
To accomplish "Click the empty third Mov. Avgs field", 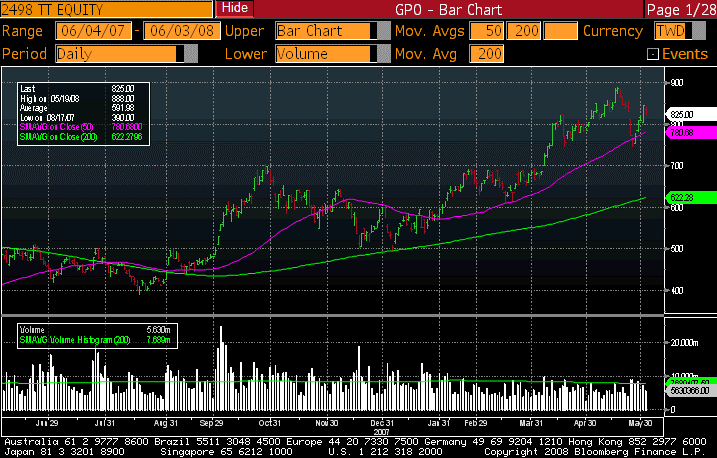I will [560, 31].
